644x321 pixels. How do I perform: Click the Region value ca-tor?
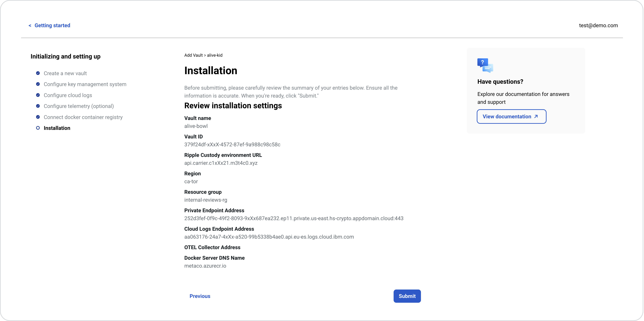click(x=191, y=182)
